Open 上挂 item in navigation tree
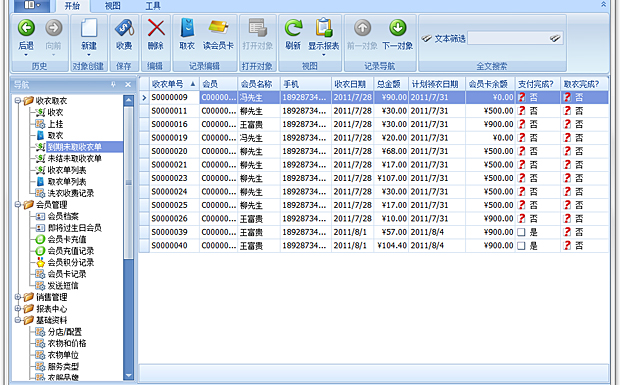 (x=55, y=124)
